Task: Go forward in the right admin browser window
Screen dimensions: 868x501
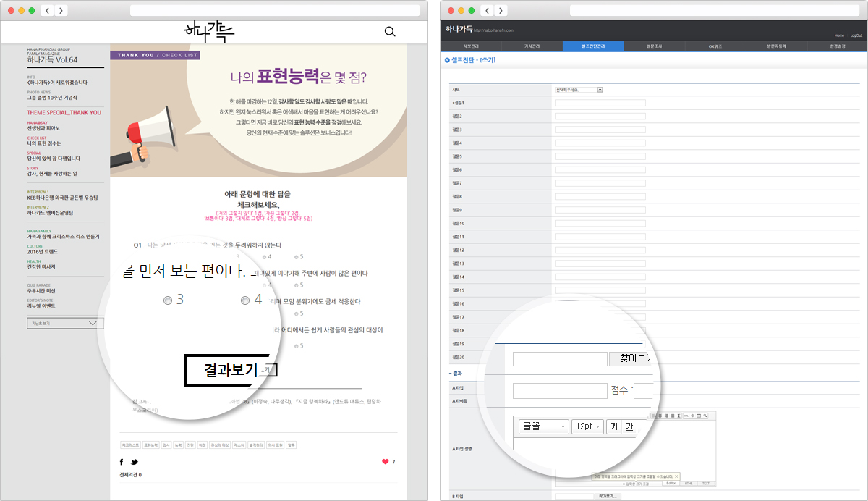Action: click(x=501, y=10)
